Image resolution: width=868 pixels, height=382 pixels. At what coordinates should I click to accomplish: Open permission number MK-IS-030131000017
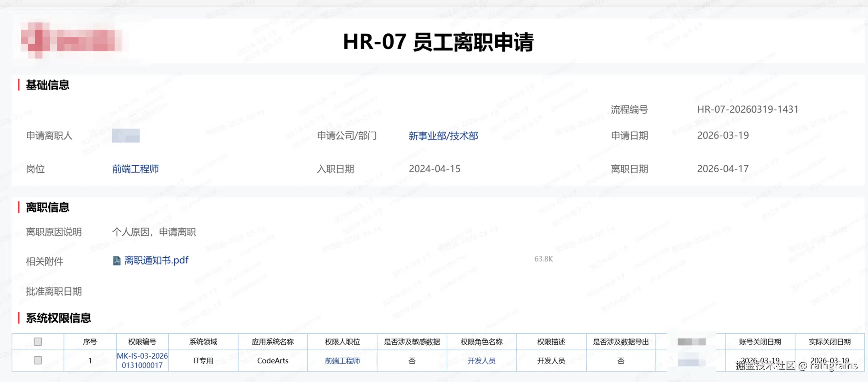[x=142, y=360]
